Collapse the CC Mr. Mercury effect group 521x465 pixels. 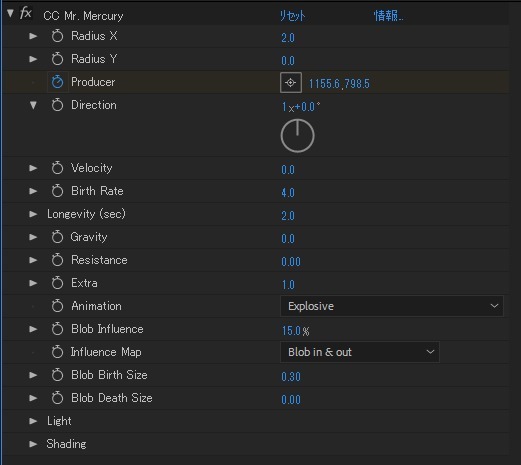pyautogui.click(x=10, y=14)
